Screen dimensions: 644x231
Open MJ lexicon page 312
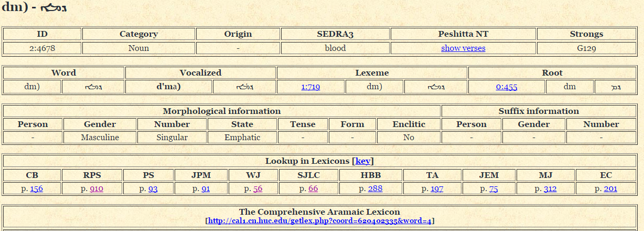click(550, 188)
